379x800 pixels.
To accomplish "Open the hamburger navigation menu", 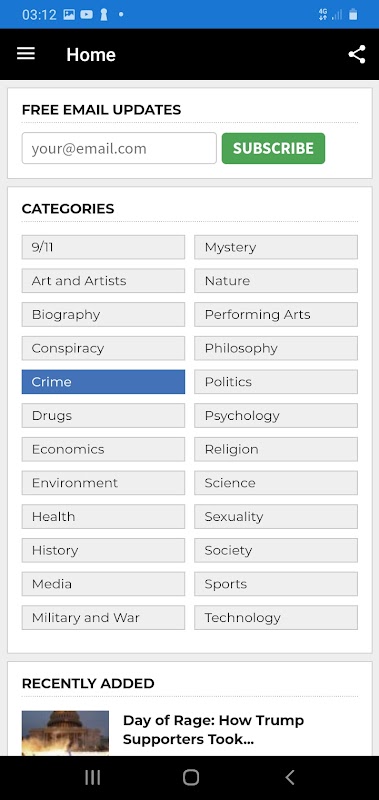I will pos(26,54).
